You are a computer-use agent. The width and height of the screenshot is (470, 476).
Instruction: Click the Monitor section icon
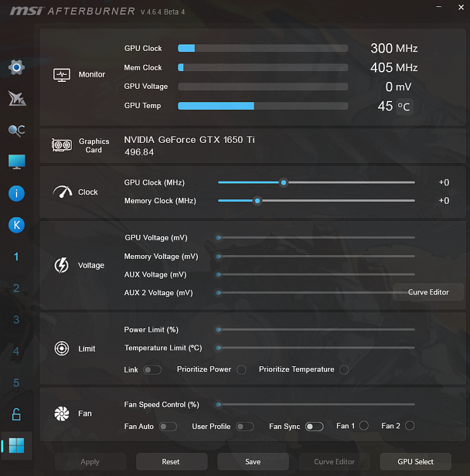coord(62,75)
